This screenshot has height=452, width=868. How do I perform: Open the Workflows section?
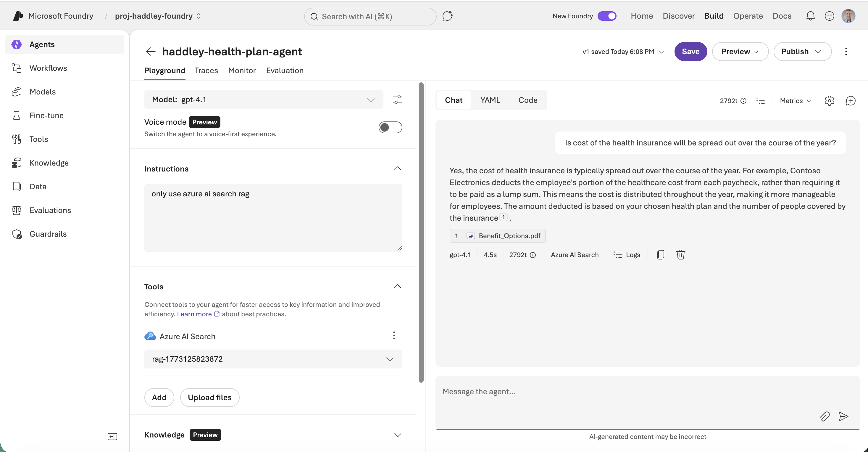pos(48,68)
